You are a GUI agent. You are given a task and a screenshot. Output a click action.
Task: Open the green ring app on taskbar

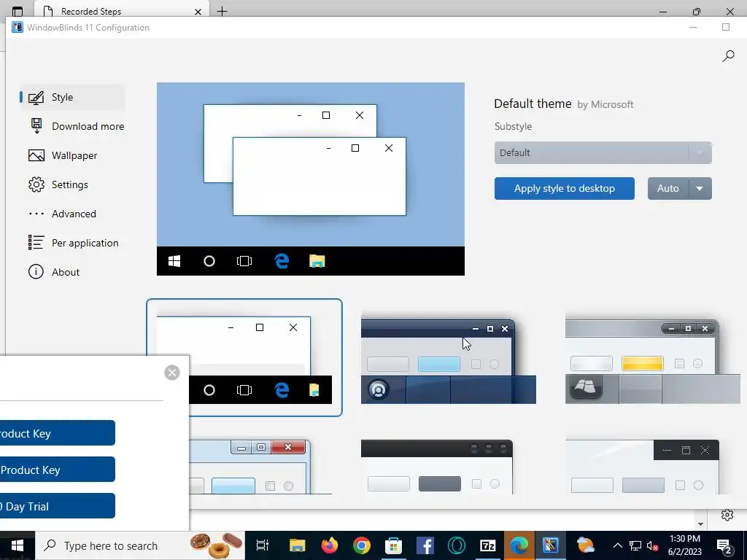[457, 545]
